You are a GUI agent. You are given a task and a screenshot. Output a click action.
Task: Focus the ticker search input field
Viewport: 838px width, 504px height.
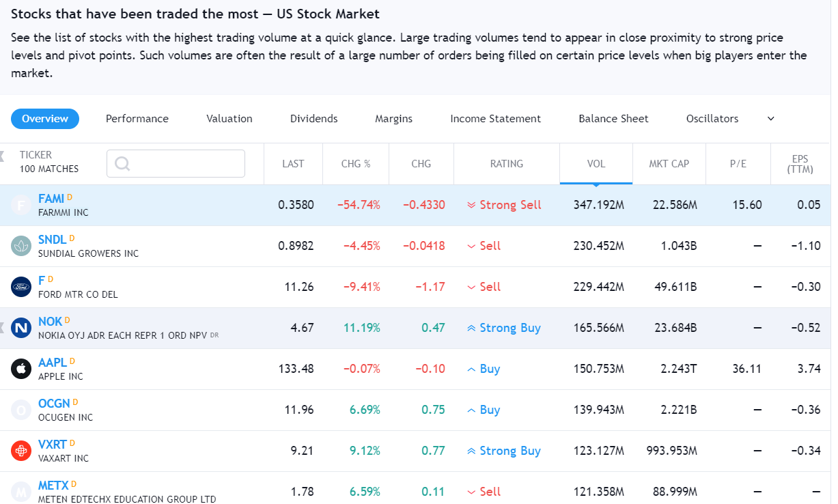176,164
